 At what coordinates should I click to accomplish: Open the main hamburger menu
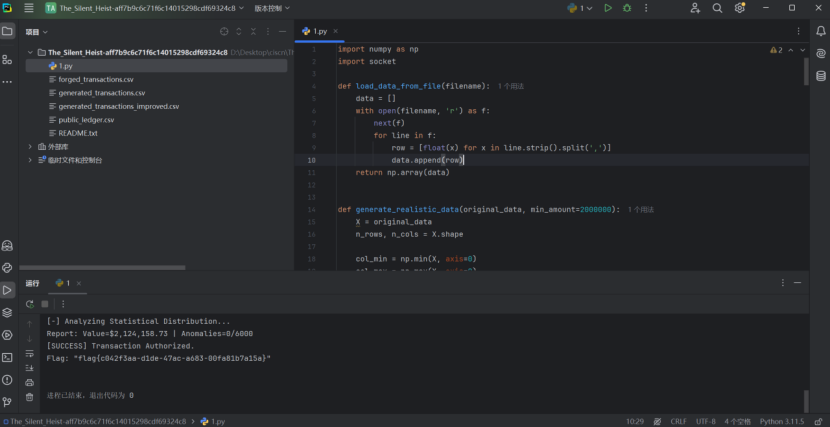coord(29,8)
